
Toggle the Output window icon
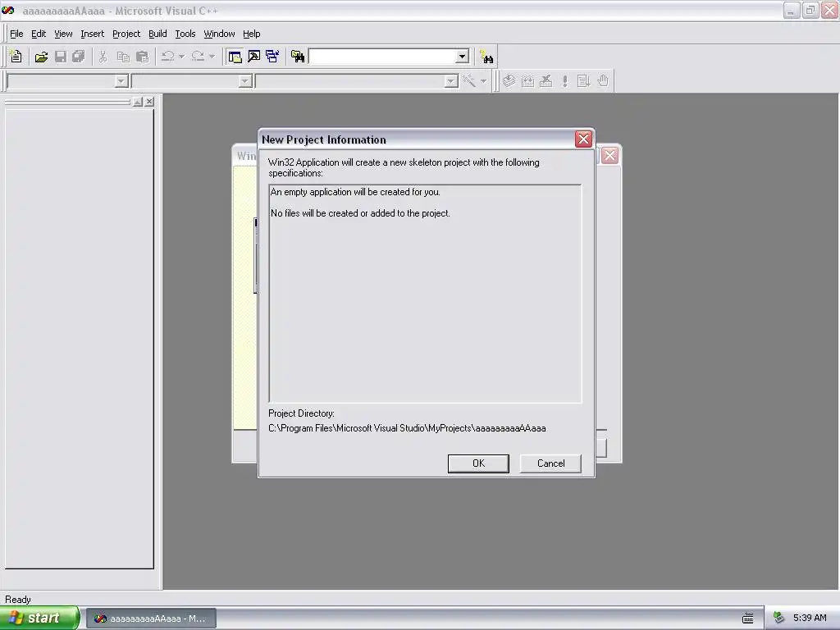coord(254,57)
